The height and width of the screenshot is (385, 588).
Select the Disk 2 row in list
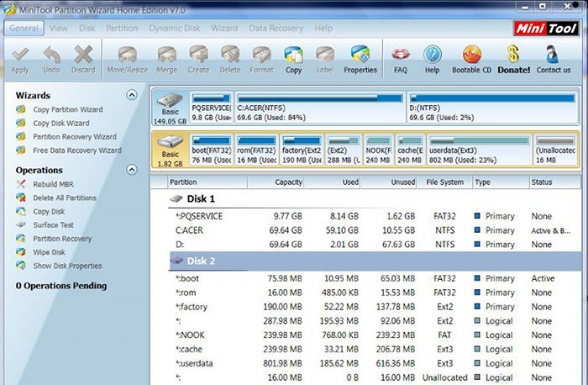(375, 261)
